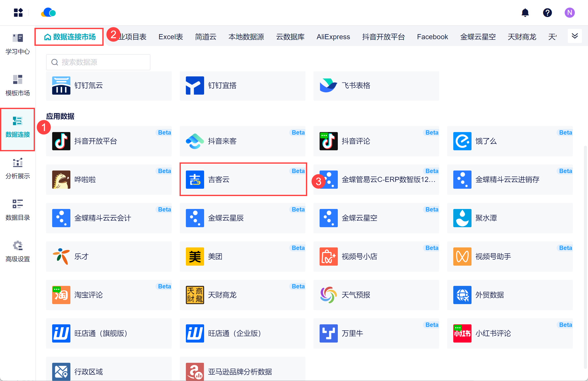Switch to the Facebook tab
Viewport: 588px width, 381px height.
click(x=432, y=37)
